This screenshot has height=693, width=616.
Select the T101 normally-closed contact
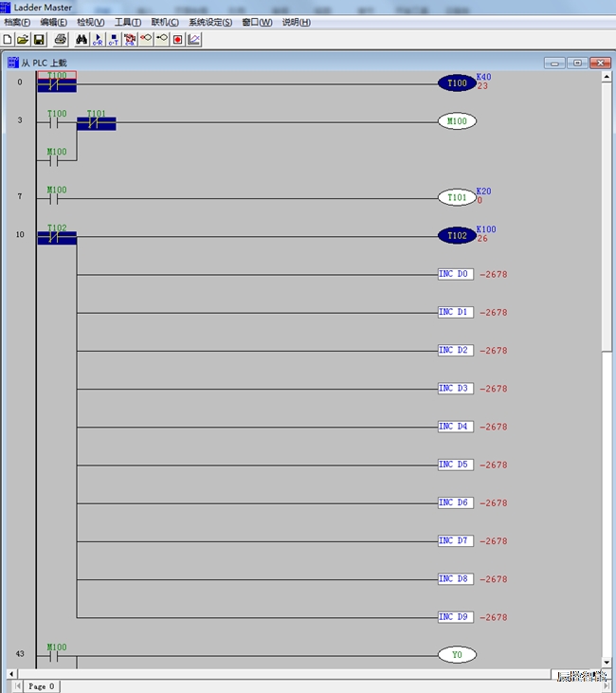pos(96,122)
